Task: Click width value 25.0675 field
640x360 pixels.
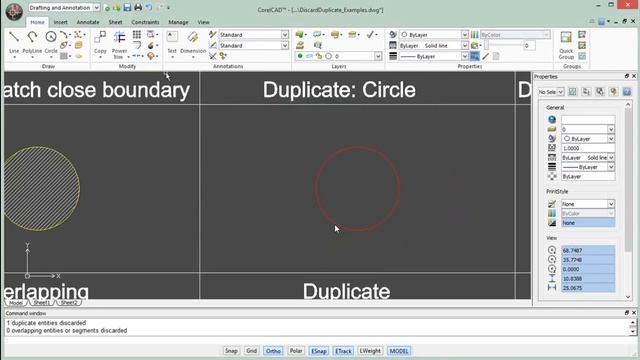Action: (588, 288)
